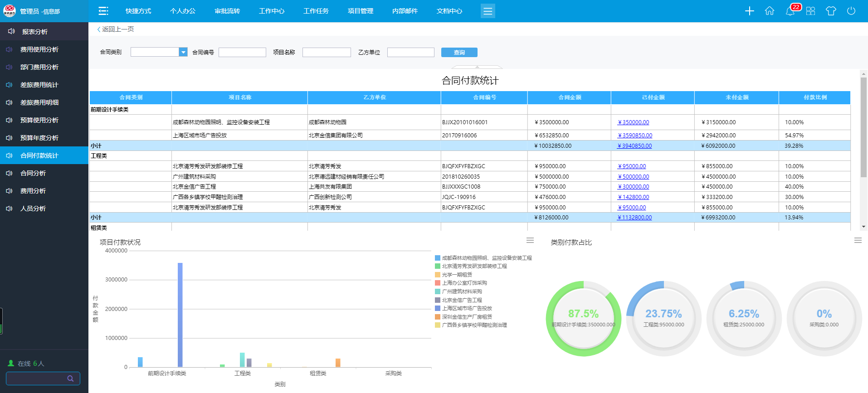868x393 pixels.
Task: Toggle 北京金信广告工程 legend series
Action: click(462, 300)
